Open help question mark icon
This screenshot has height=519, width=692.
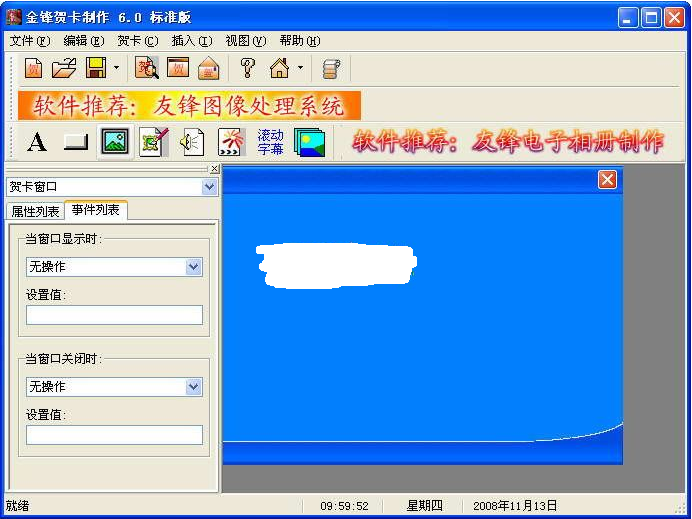click(x=248, y=68)
